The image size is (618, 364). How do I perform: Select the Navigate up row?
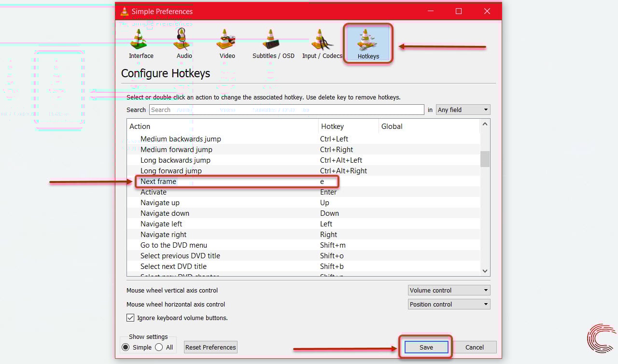point(304,203)
